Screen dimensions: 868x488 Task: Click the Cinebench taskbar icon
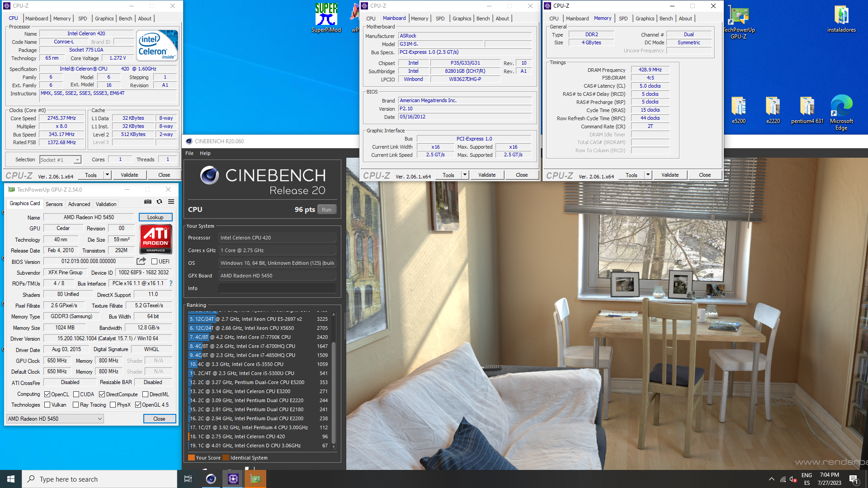pyautogui.click(x=211, y=479)
